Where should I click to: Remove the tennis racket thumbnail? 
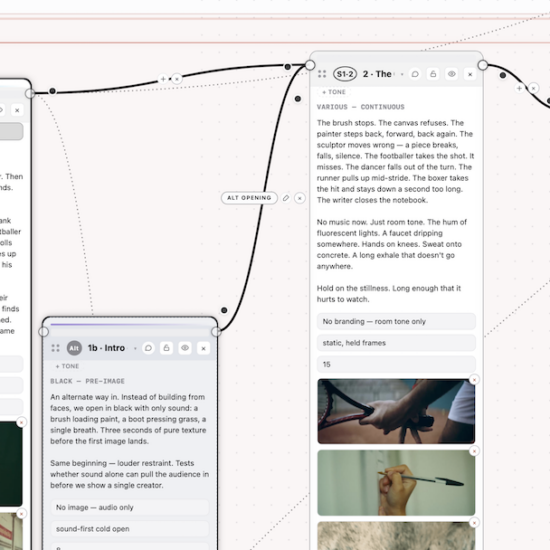(x=474, y=380)
